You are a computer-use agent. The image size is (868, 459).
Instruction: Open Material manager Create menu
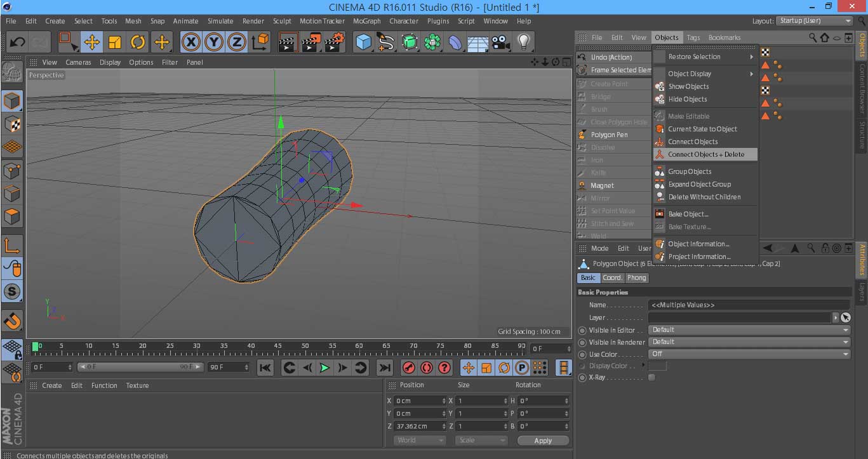point(51,385)
